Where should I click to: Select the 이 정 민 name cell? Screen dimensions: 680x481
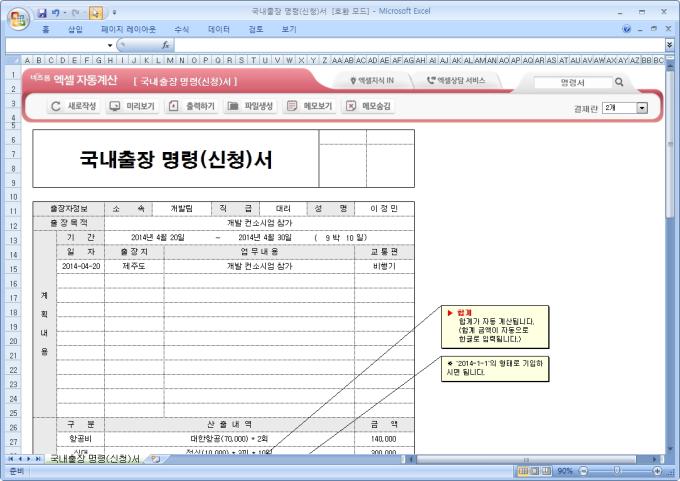[384, 209]
